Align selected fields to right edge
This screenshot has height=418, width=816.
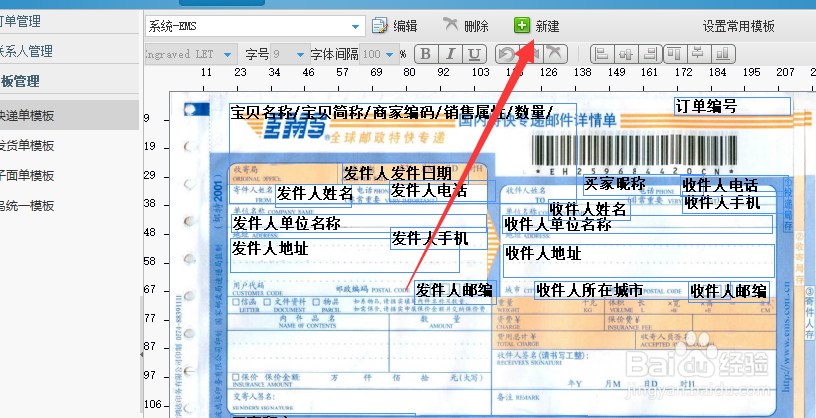[x=650, y=54]
